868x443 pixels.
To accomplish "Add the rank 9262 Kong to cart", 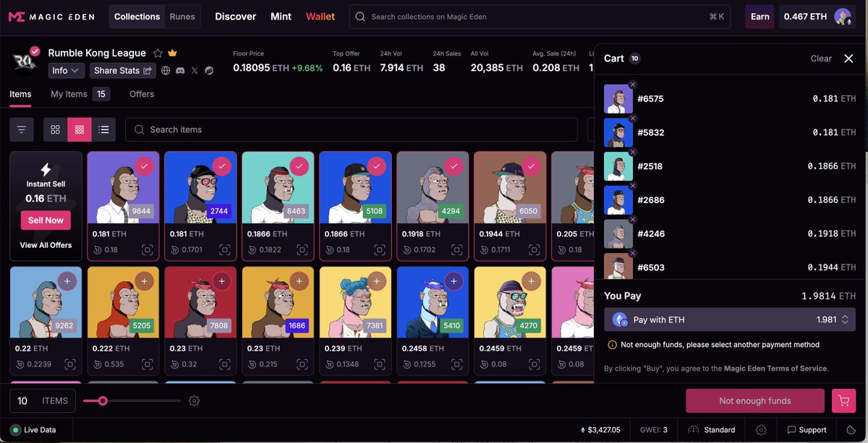I will [x=67, y=281].
